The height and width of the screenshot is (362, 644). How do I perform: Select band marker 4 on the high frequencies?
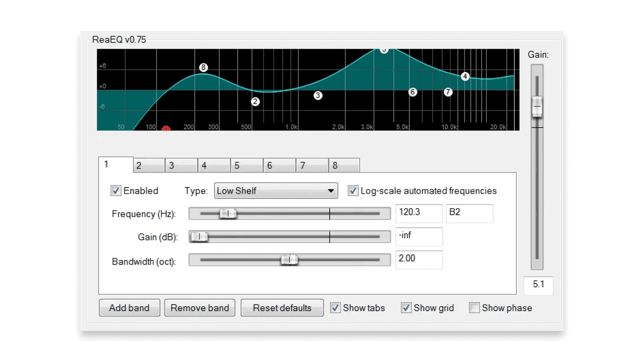coord(465,76)
